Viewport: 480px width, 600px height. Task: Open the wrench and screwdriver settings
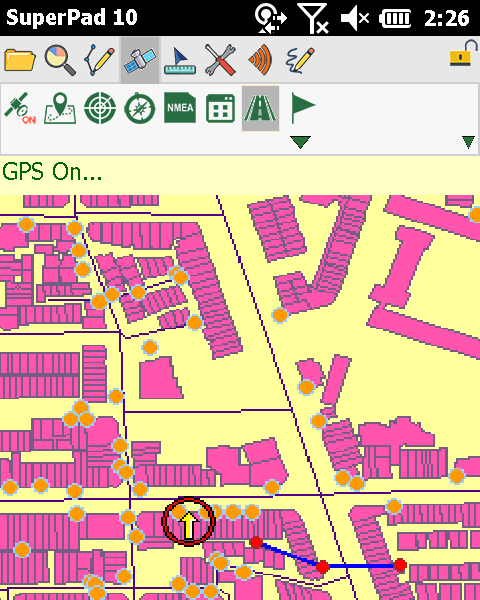pos(220,60)
